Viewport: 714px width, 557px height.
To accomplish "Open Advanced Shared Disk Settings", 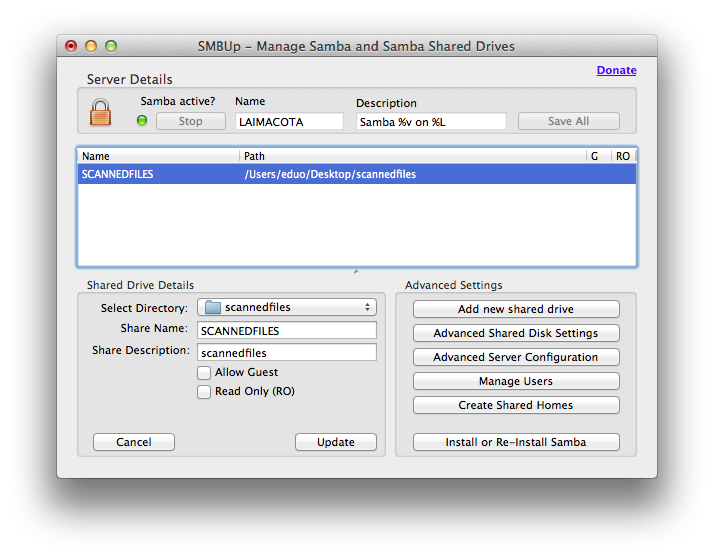I will [516, 333].
